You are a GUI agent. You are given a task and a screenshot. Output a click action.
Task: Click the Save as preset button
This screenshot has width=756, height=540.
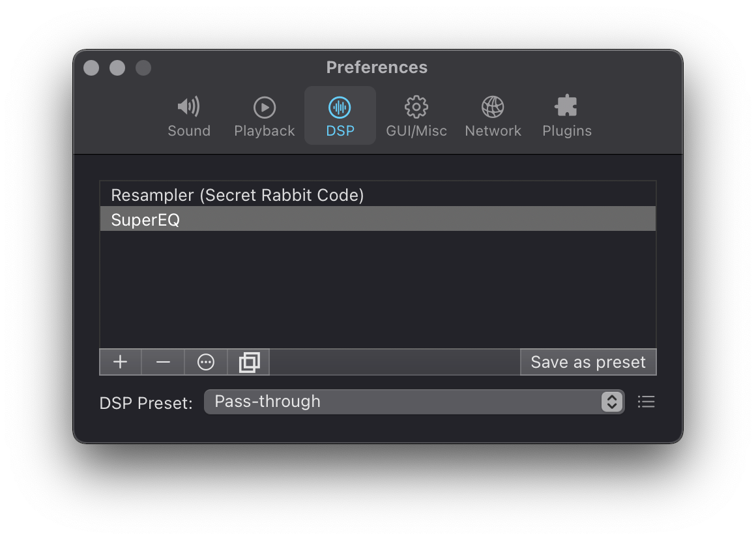[588, 362]
